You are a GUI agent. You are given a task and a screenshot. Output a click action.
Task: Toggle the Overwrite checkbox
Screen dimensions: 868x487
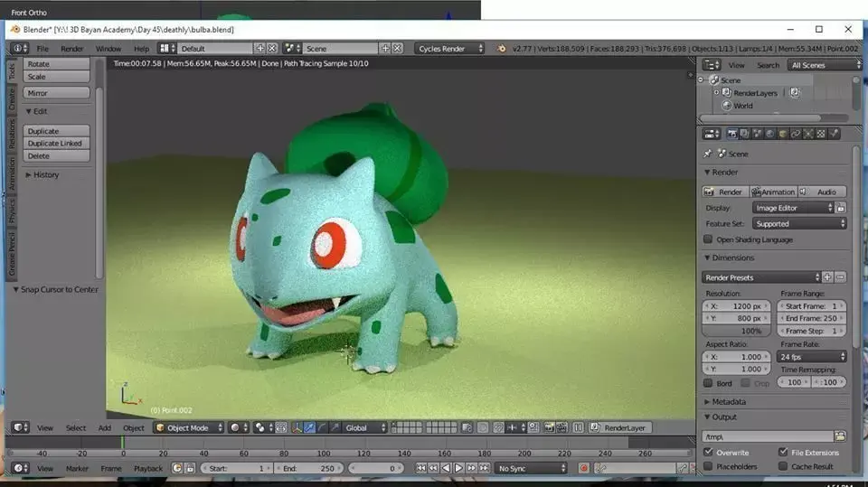coord(708,452)
